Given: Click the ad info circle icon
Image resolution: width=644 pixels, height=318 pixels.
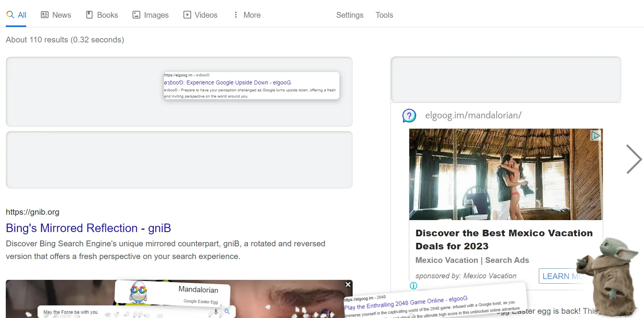Looking at the screenshot, I should [x=414, y=286].
